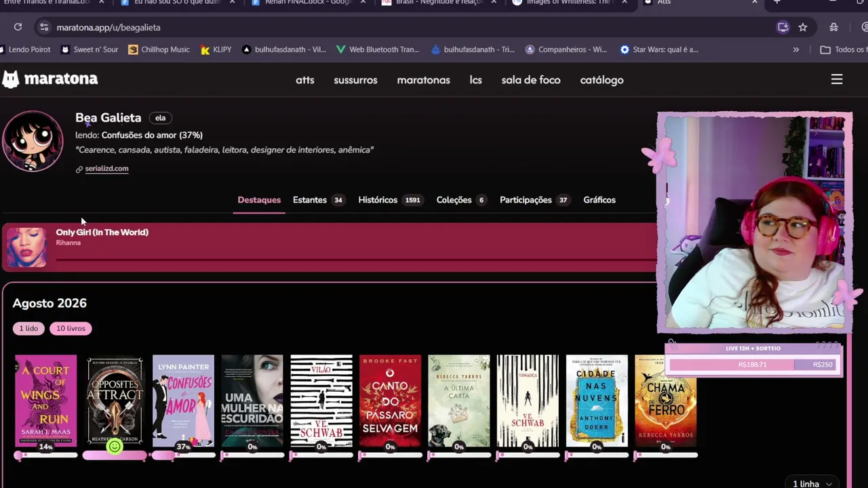The image size is (868, 488).
Task: Open the KLIPY bookmark
Action: click(x=216, y=49)
